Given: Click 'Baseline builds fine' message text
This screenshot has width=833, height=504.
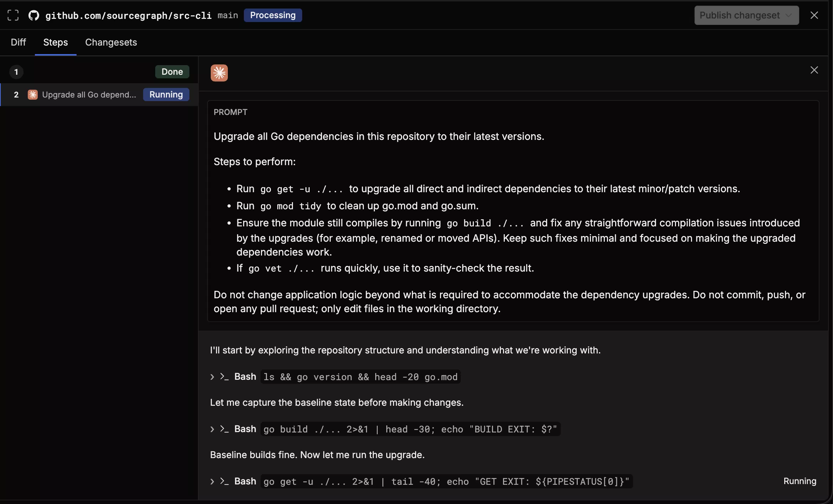Looking at the screenshot, I should (317, 455).
